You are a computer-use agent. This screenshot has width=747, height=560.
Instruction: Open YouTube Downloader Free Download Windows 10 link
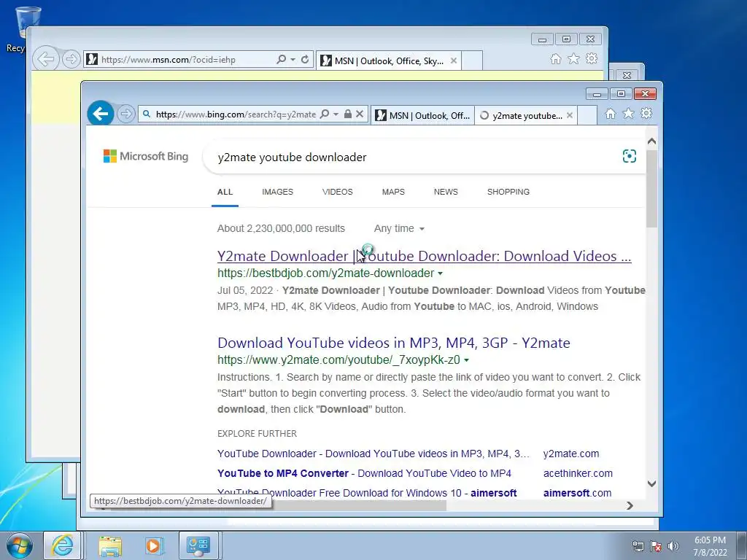(x=367, y=493)
